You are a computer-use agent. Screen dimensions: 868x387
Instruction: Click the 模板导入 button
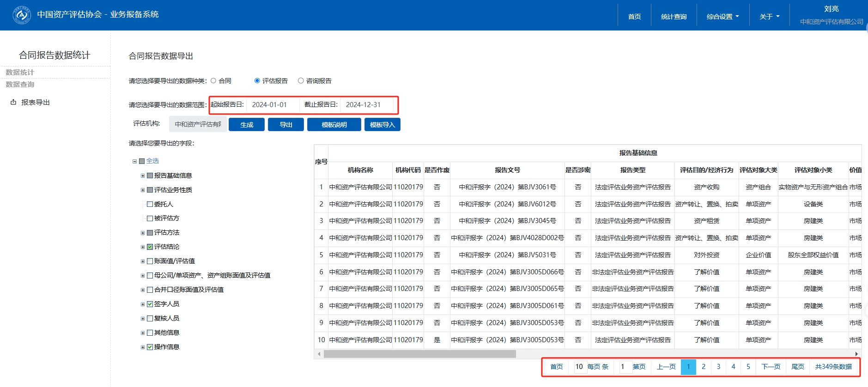[382, 125]
